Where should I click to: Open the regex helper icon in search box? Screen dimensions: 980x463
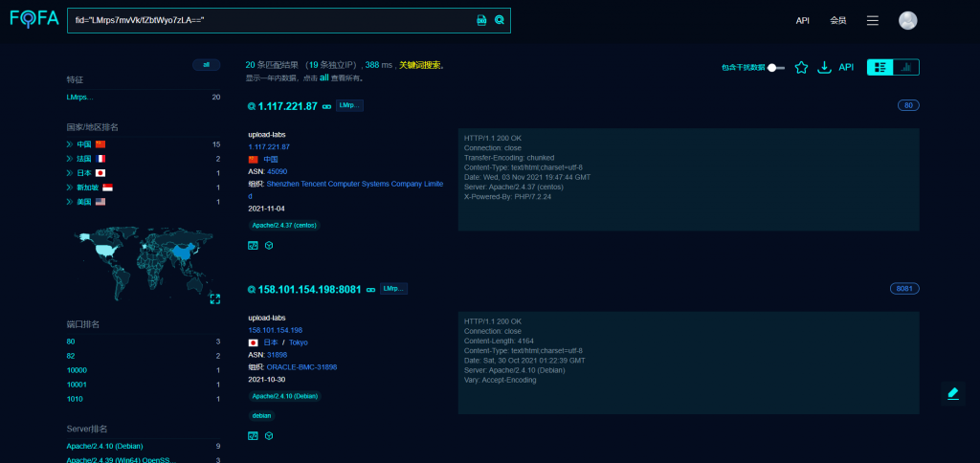[x=481, y=20]
